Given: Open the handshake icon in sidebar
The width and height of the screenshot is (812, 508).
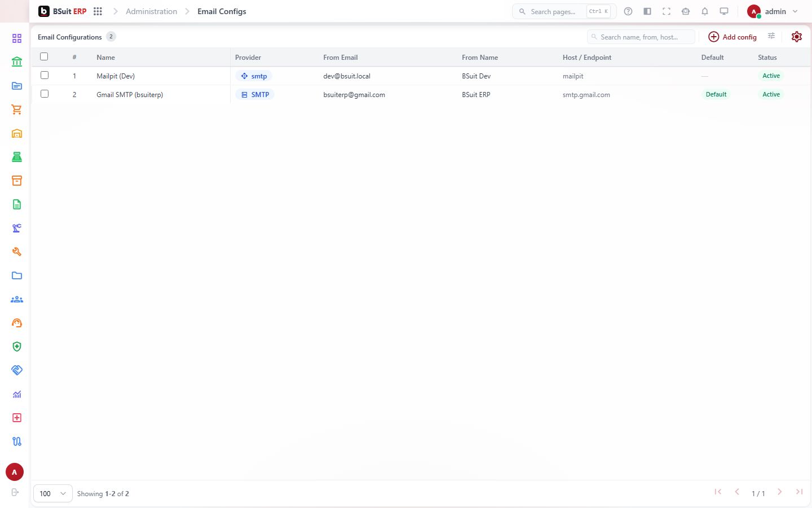Looking at the screenshot, I should [17, 370].
